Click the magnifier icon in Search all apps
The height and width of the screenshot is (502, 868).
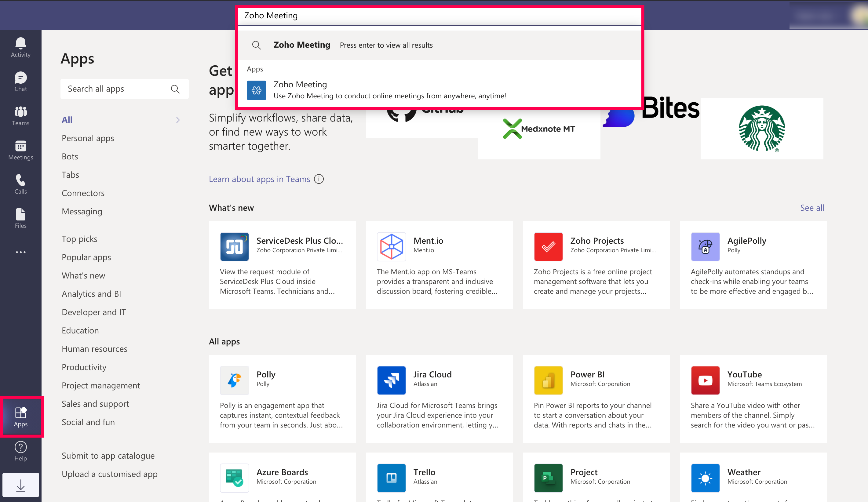(175, 89)
